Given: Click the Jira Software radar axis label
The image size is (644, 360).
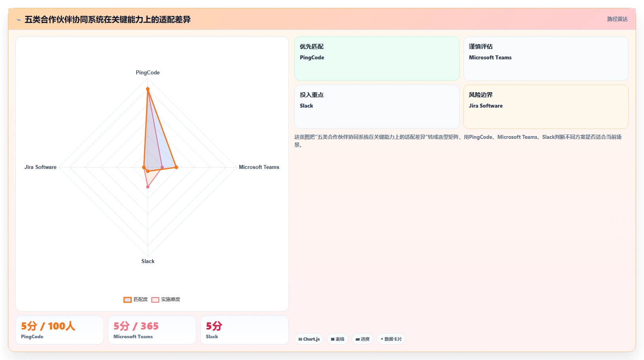Looking at the screenshot, I should pos(40,167).
